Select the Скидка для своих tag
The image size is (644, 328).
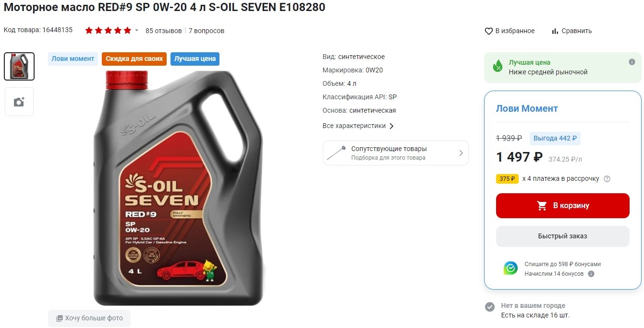tap(134, 59)
